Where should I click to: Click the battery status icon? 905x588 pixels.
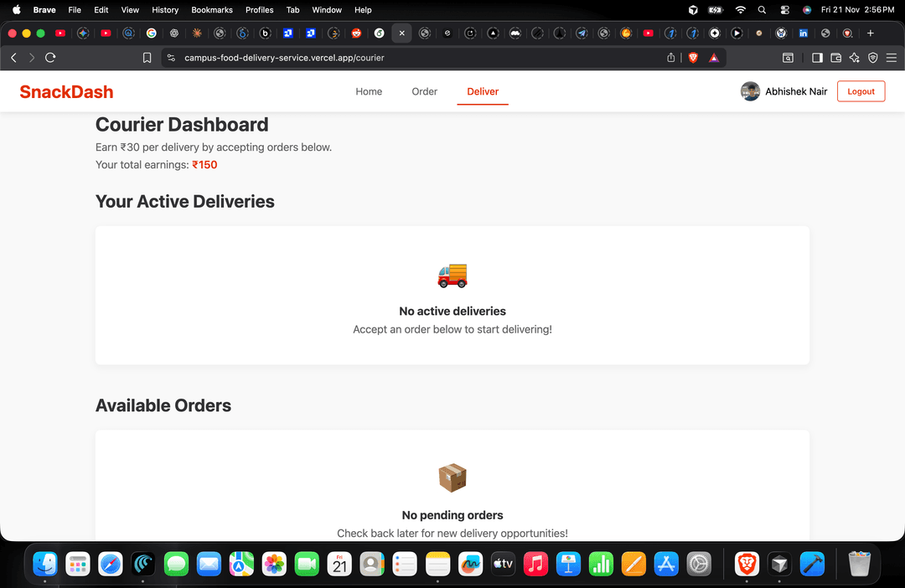click(x=716, y=10)
